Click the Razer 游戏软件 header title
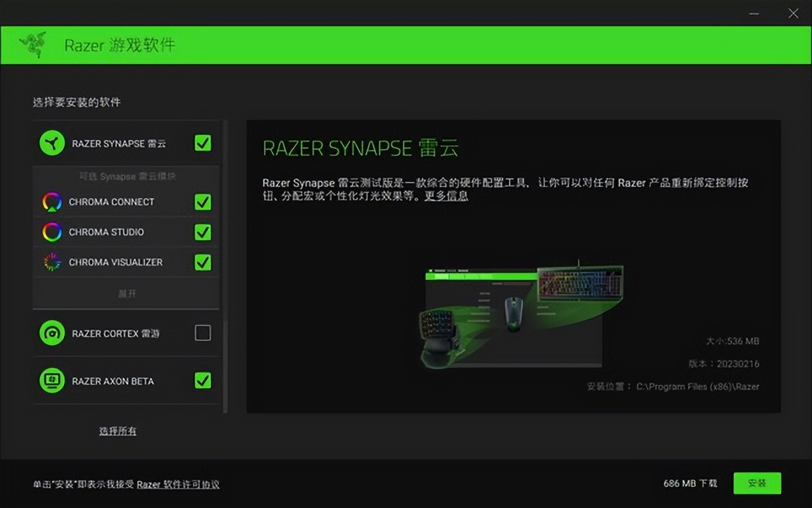 120,45
